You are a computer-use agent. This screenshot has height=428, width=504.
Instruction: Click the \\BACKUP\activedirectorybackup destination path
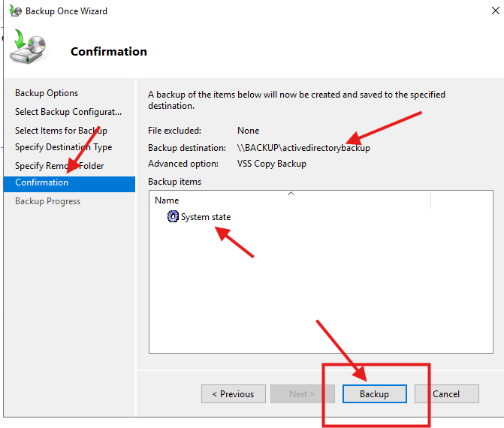(303, 148)
